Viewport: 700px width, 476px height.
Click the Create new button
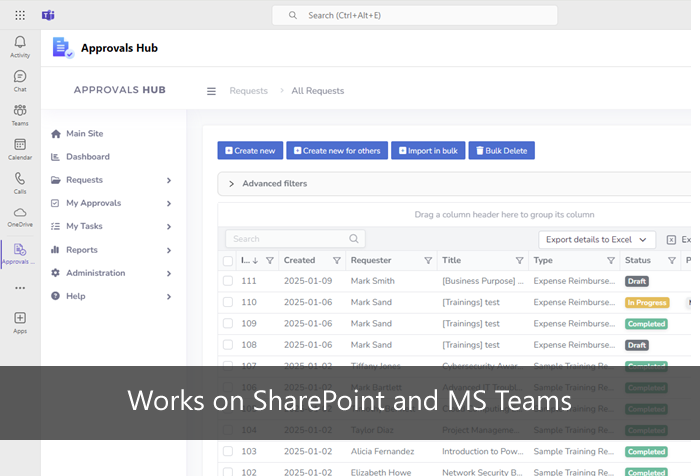tap(250, 150)
